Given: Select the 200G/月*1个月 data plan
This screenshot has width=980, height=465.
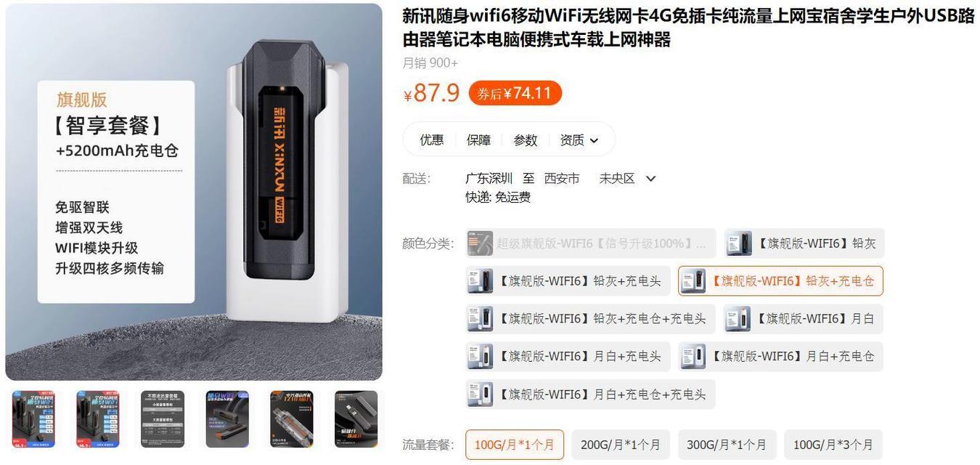Looking at the screenshot, I should point(621,445).
